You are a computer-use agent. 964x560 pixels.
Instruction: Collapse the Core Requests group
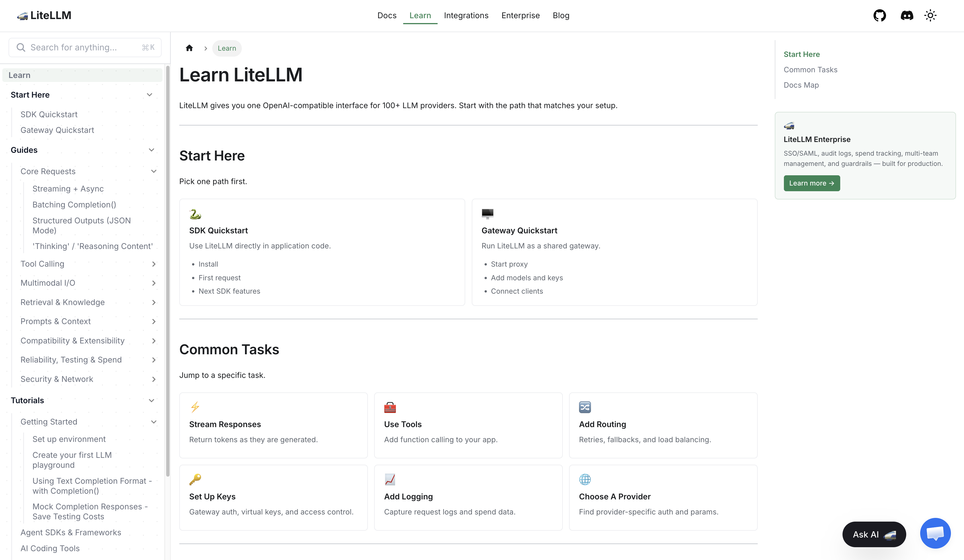point(154,171)
